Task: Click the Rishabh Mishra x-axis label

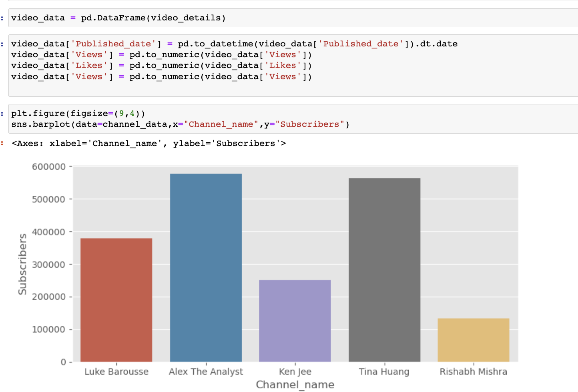Action: click(x=473, y=372)
